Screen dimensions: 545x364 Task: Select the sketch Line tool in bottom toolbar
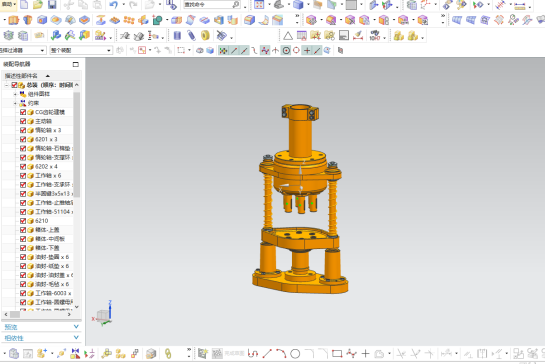point(267,354)
